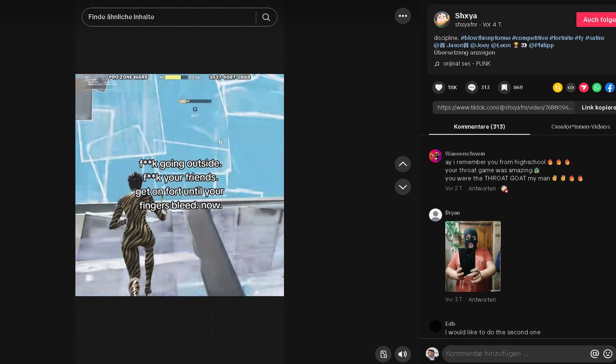Screen dimensions: 616x364
Task: Click the music note sound icon
Action: (437, 64)
